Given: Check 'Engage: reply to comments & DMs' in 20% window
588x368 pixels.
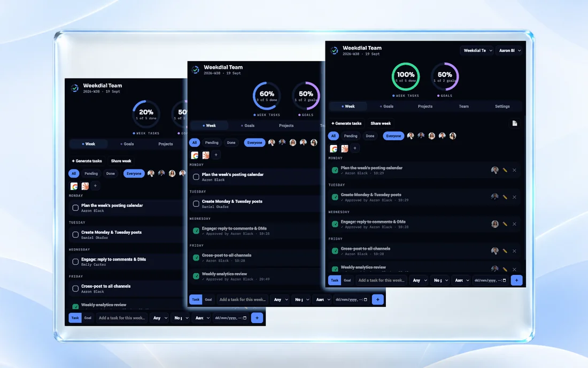Looking at the screenshot, I should click(75, 262).
